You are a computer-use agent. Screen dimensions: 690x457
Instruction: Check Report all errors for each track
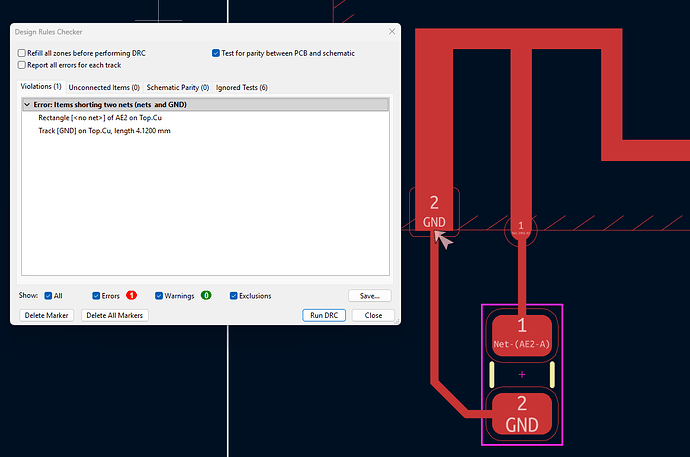[x=22, y=64]
